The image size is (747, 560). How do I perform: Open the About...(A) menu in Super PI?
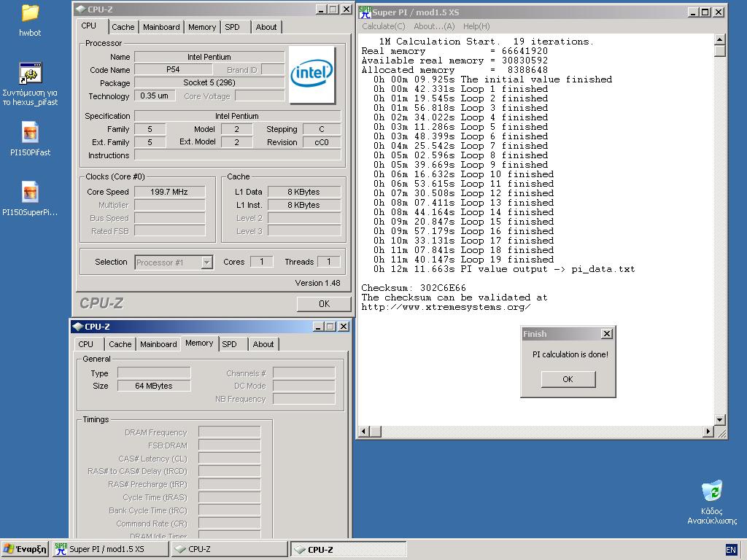point(434,26)
